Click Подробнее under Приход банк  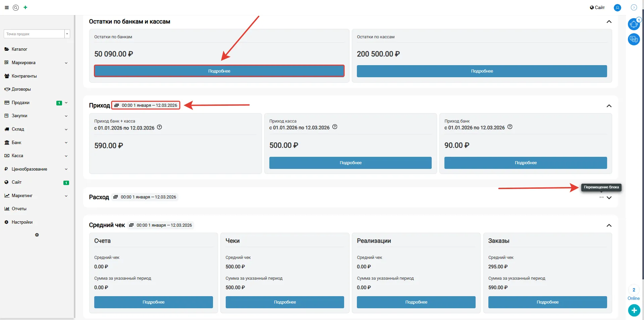click(x=525, y=163)
